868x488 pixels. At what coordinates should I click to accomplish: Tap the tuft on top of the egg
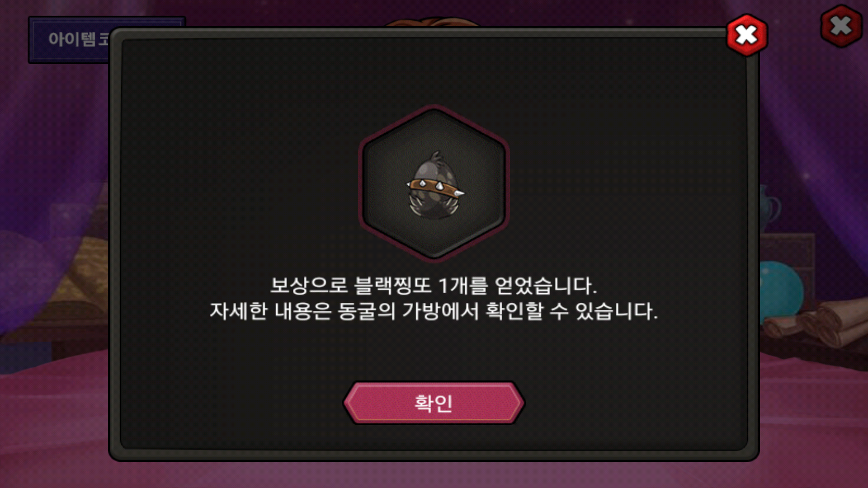[435, 158]
